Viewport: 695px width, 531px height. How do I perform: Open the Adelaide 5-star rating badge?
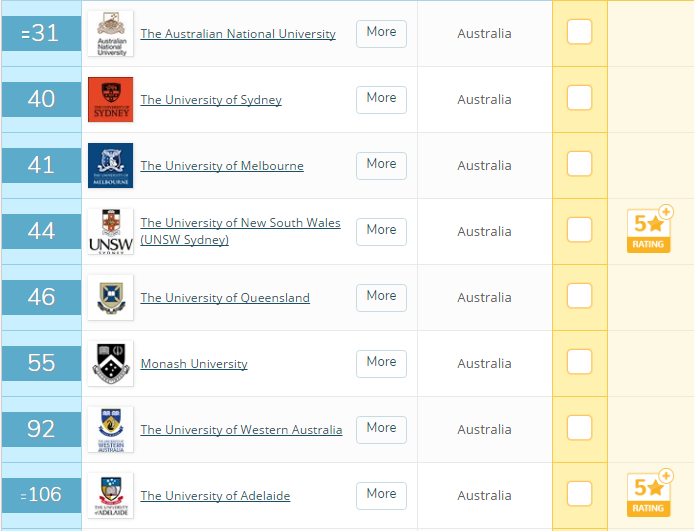click(649, 494)
